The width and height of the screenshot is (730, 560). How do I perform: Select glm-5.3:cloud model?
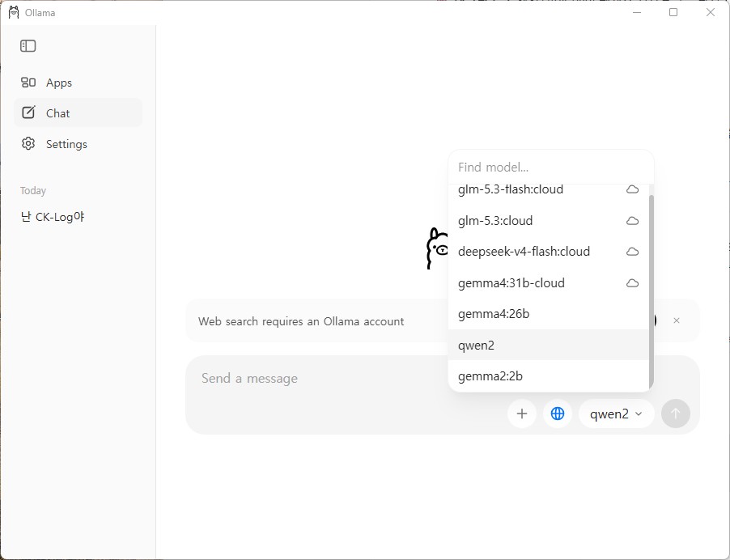tap(549, 221)
